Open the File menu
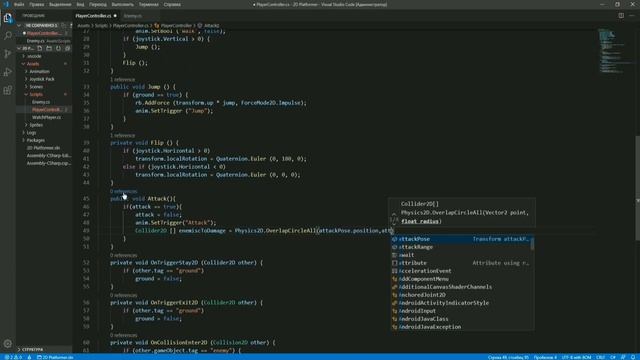The image size is (640, 360). [x=19, y=4]
